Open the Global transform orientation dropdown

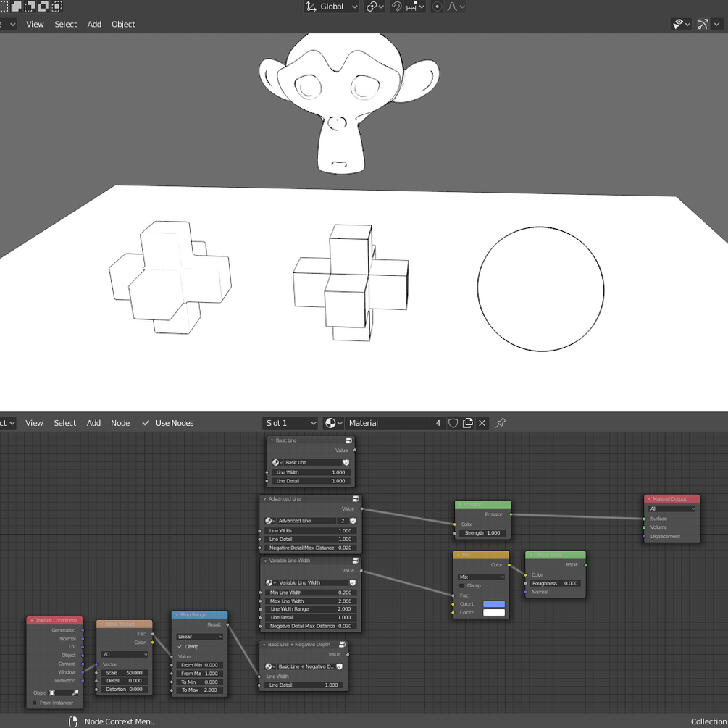(332, 7)
